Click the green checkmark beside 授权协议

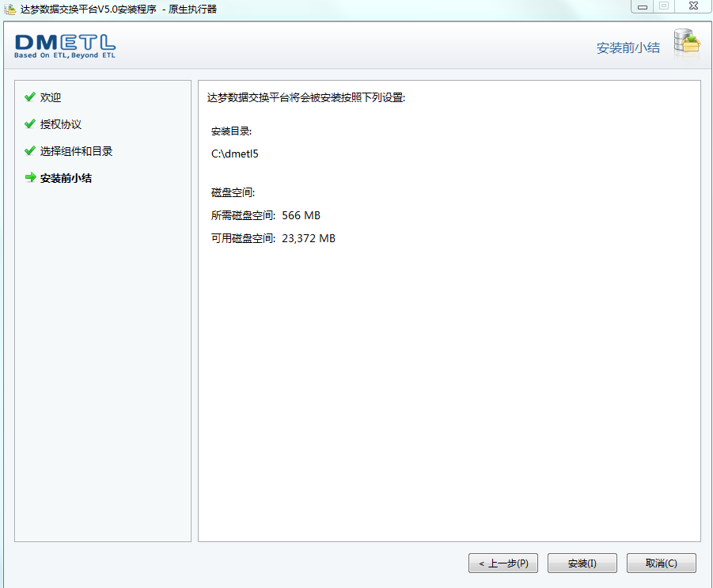30,123
